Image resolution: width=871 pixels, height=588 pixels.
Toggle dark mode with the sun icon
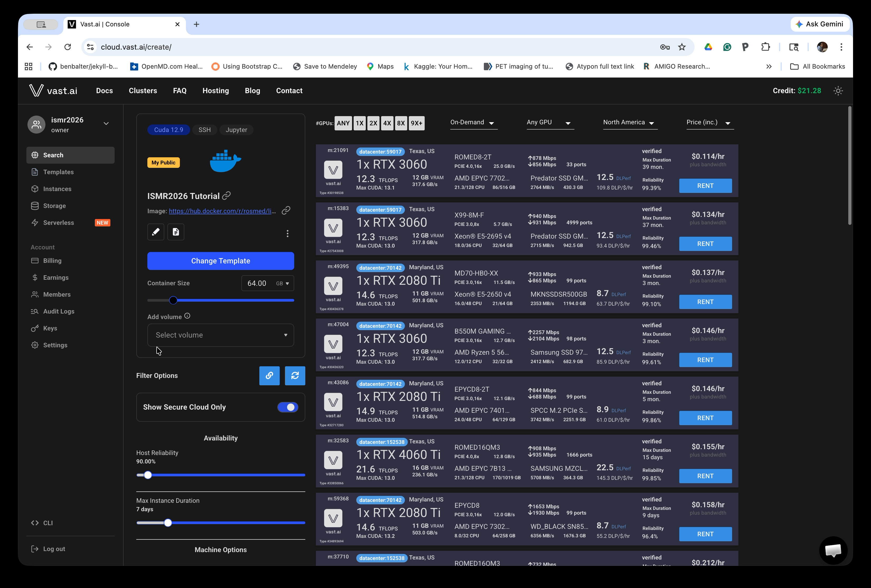tap(839, 91)
